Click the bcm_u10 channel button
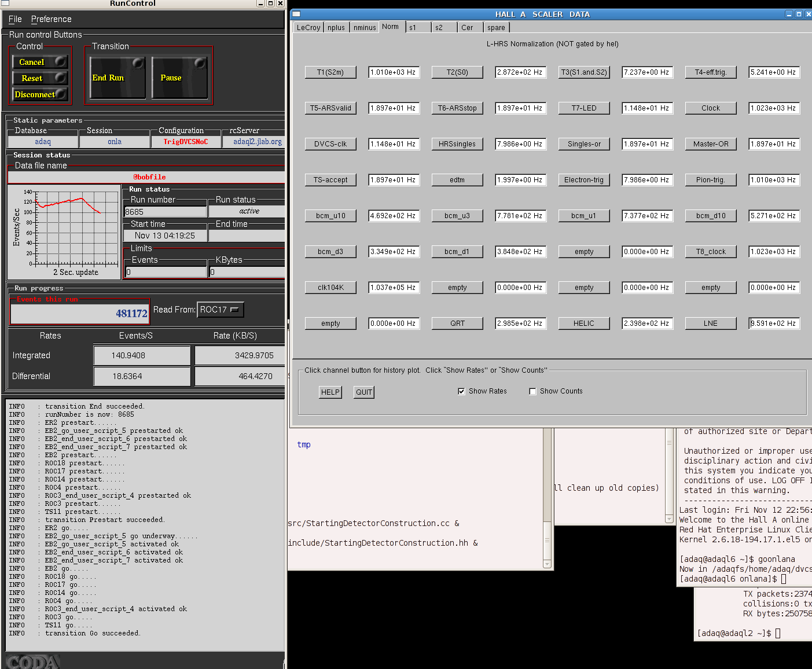 pyautogui.click(x=330, y=216)
